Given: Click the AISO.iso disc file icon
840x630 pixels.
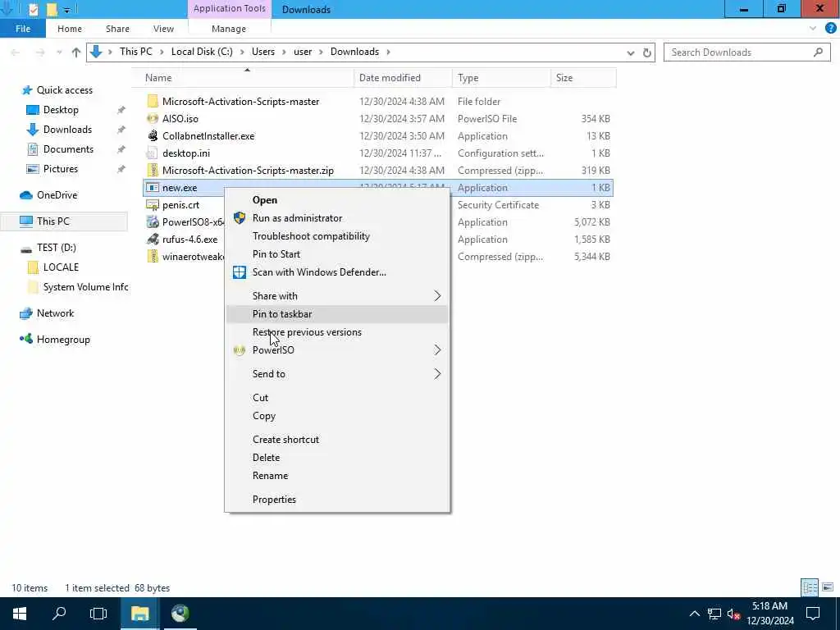Looking at the screenshot, I should point(153,118).
